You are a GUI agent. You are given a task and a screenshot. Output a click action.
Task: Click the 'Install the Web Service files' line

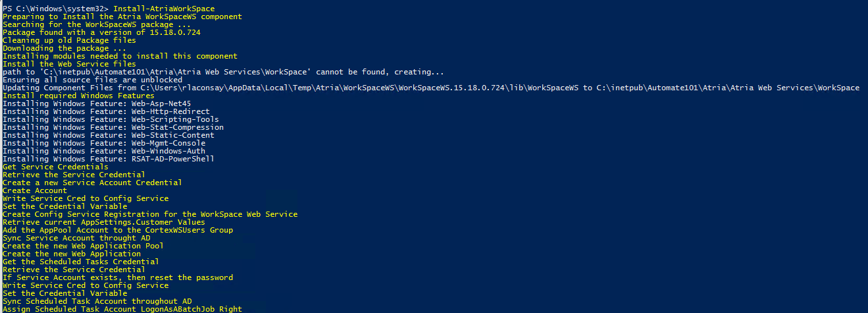click(69, 64)
